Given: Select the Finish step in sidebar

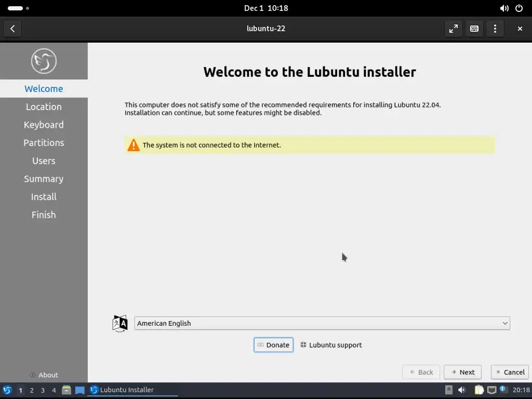Looking at the screenshot, I should tap(44, 215).
